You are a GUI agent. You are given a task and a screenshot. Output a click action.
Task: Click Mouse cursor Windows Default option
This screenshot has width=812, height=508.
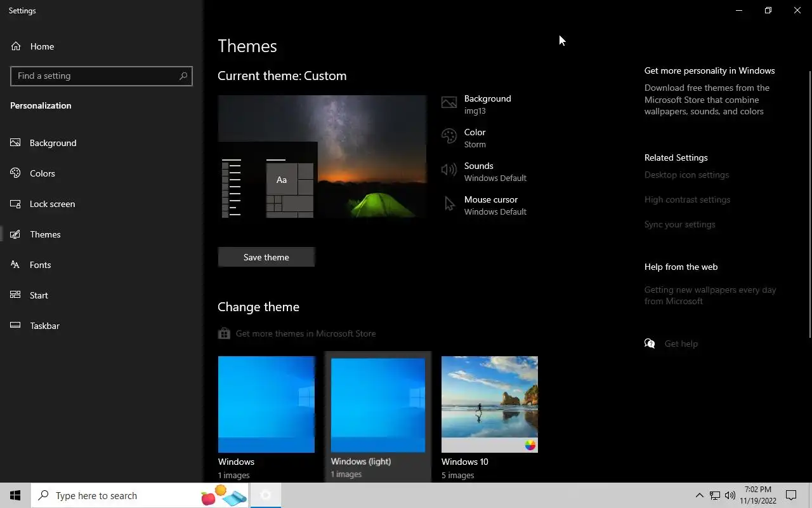click(x=495, y=205)
